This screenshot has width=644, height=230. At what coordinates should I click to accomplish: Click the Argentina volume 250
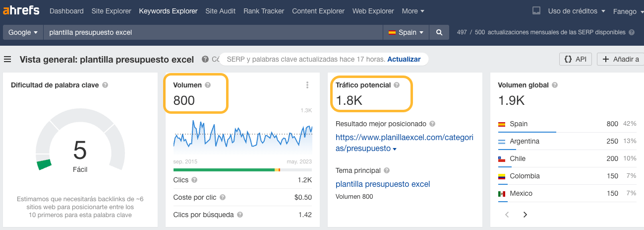click(x=612, y=142)
